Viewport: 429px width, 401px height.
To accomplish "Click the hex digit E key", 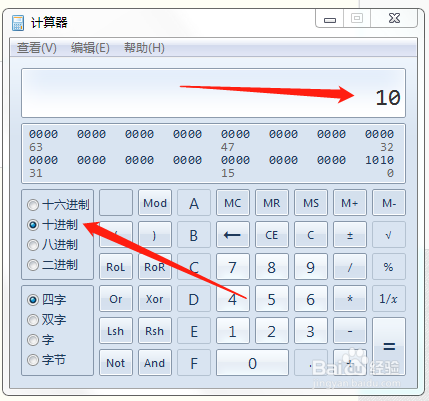I will tap(194, 331).
